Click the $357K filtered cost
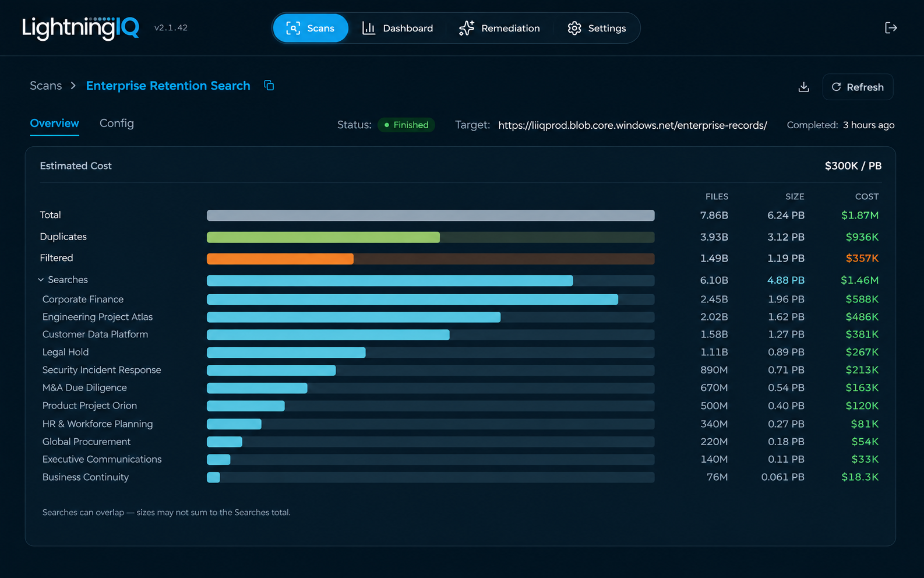924x578 pixels. (862, 258)
